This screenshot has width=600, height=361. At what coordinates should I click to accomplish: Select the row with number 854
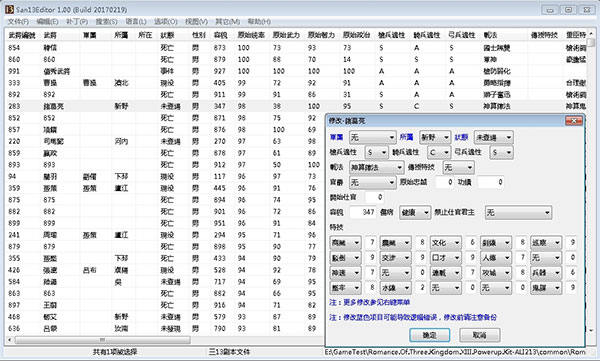pyautogui.click(x=296, y=48)
